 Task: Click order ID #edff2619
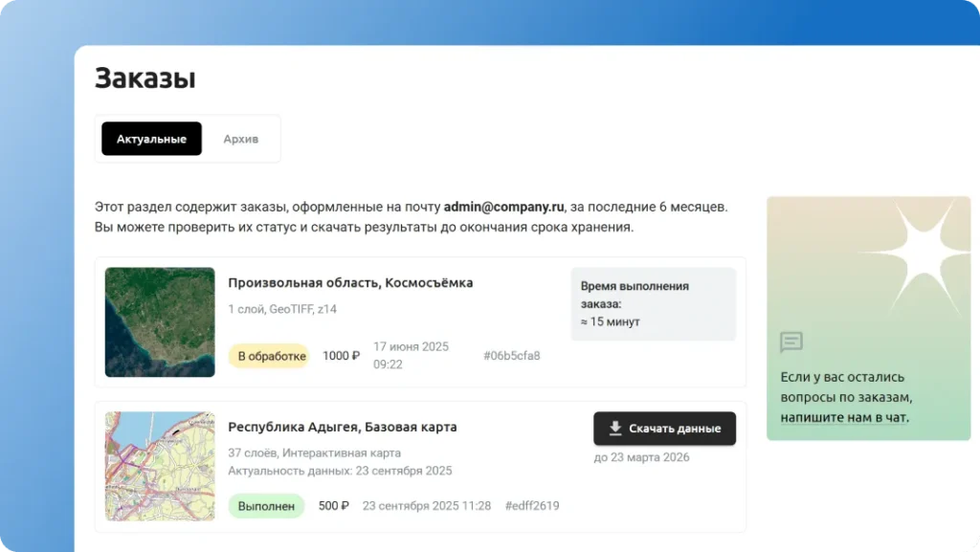click(532, 506)
